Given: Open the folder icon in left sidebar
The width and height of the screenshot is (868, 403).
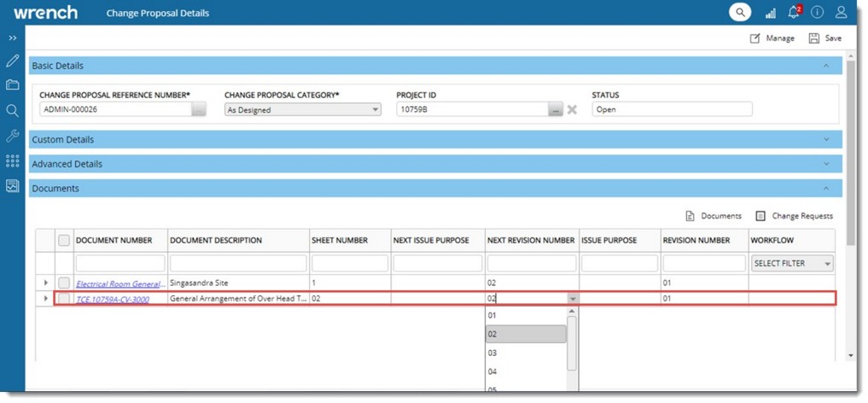Looking at the screenshot, I should point(12,85).
